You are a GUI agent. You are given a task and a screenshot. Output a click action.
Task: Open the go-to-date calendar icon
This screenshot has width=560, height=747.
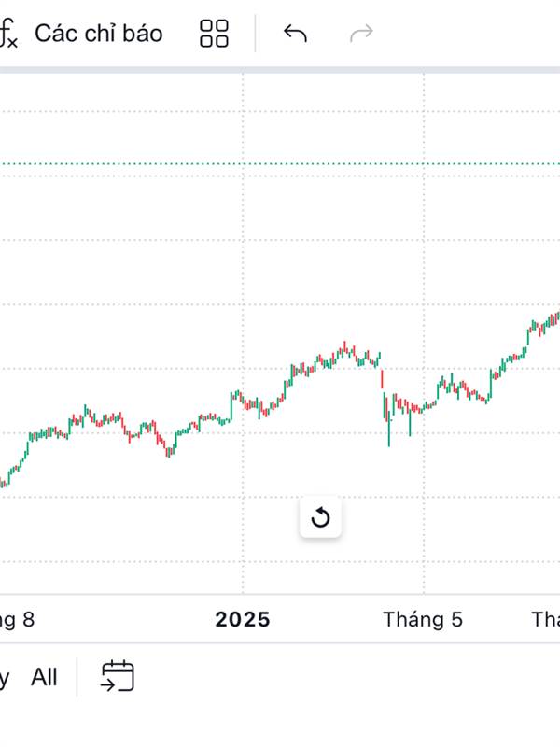pyautogui.click(x=118, y=676)
